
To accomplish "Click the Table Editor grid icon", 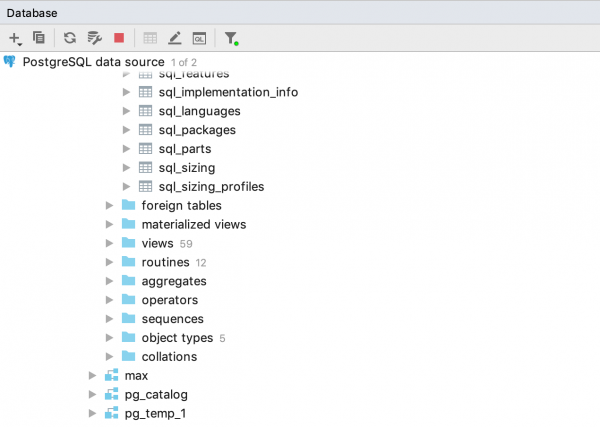I will (x=150, y=38).
